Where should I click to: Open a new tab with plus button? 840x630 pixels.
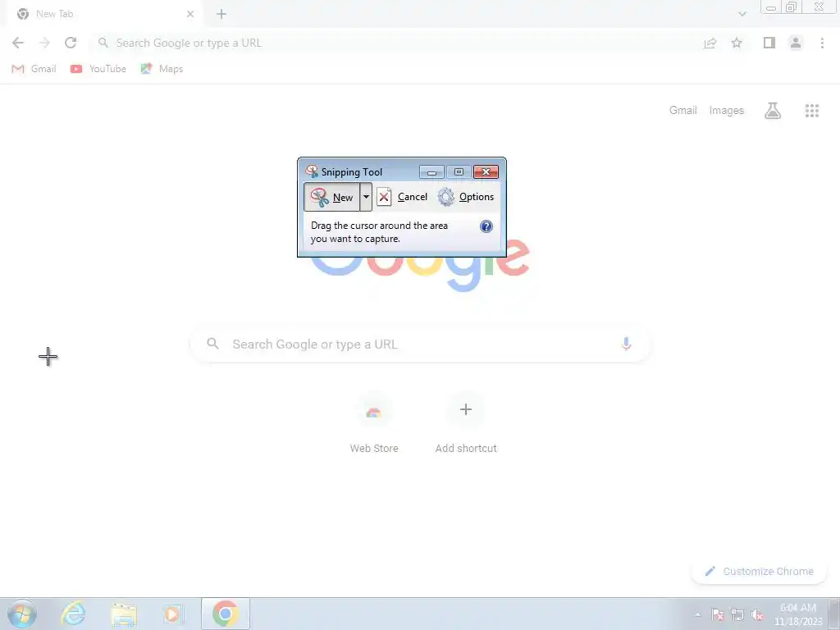coord(221,14)
